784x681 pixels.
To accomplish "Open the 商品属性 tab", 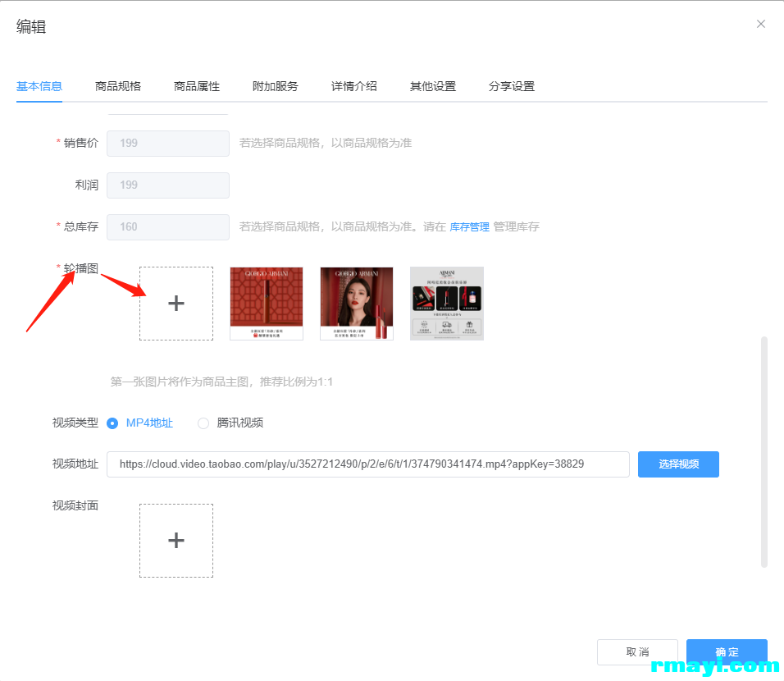I will [197, 86].
